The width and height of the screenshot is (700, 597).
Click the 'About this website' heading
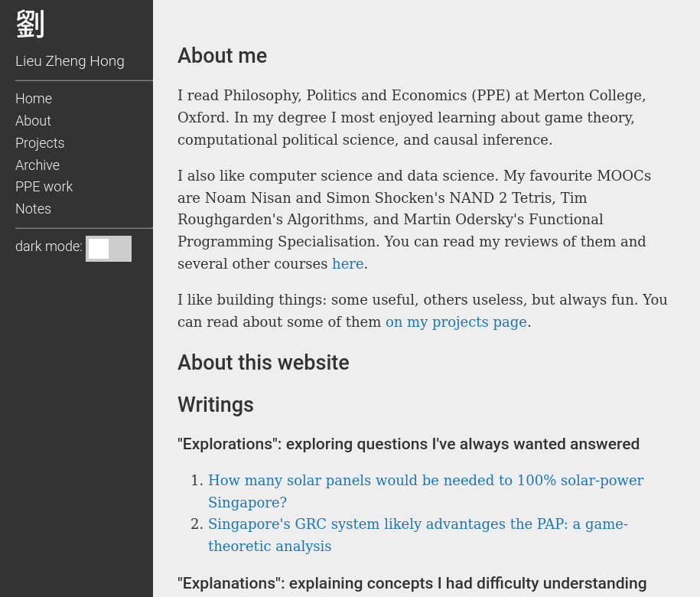[263, 362]
